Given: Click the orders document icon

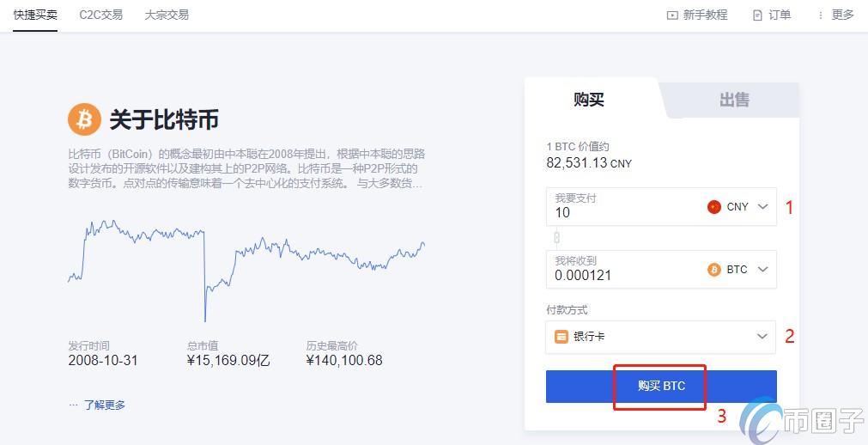Looking at the screenshot, I should (757, 15).
